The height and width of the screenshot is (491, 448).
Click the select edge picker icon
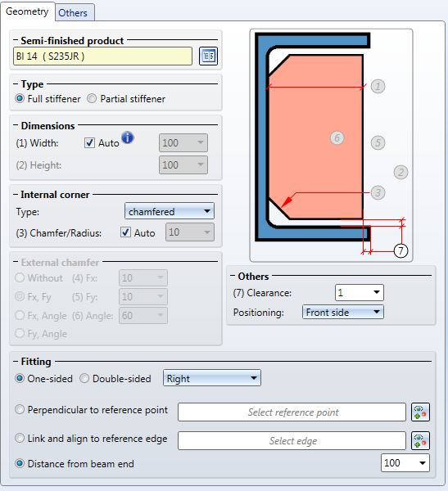pyautogui.click(x=420, y=440)
